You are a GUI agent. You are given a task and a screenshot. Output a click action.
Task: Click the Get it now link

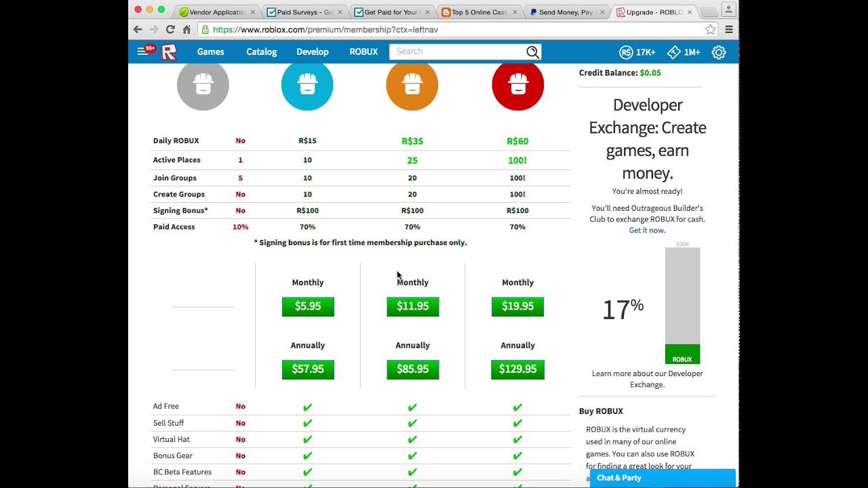(x=647, y=230)
